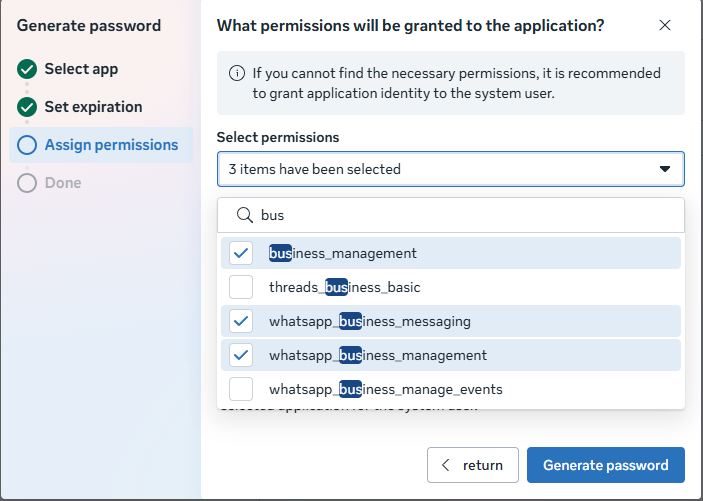Click the circle icon beside Assign permissions
This screenshot has width=703, height=501.
pyautogui.click(x=27, y=145)
